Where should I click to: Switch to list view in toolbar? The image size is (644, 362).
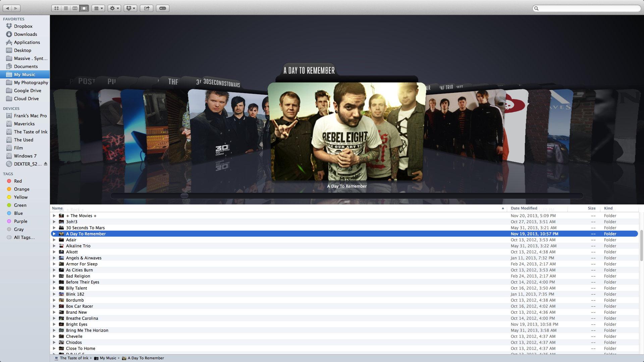66,8
